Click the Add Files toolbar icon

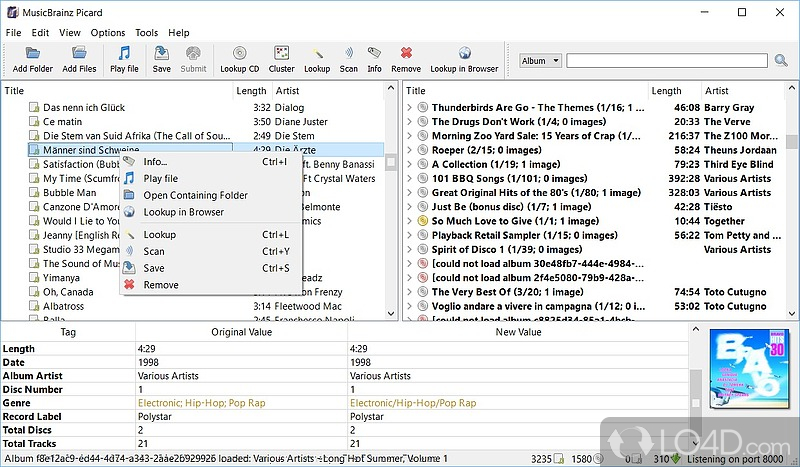(x=79, y=53)
